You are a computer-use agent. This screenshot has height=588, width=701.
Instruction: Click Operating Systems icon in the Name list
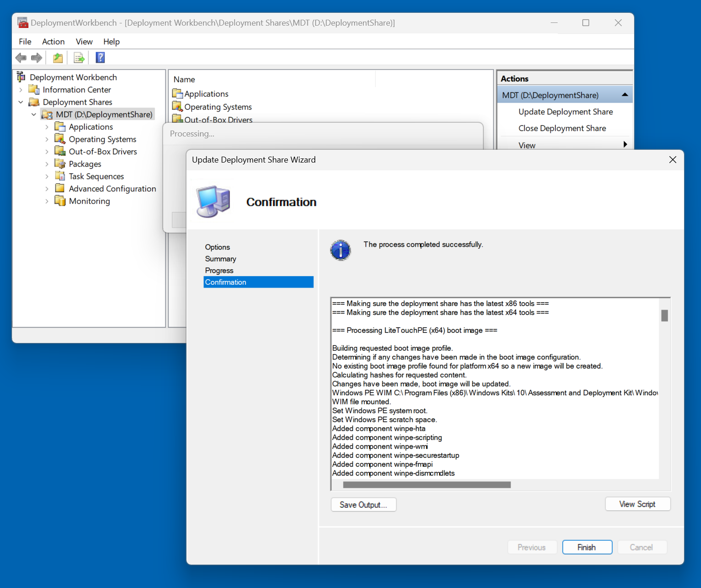click(x=177, y=107)
